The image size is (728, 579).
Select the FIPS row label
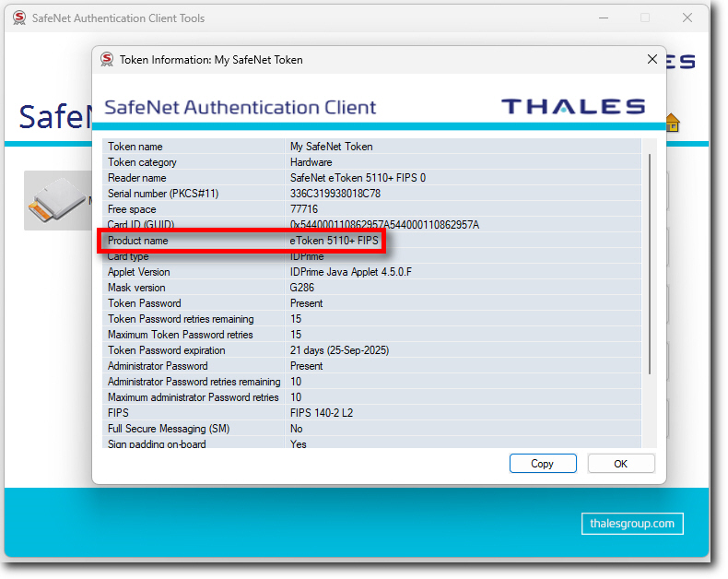(x=118, y=413)
